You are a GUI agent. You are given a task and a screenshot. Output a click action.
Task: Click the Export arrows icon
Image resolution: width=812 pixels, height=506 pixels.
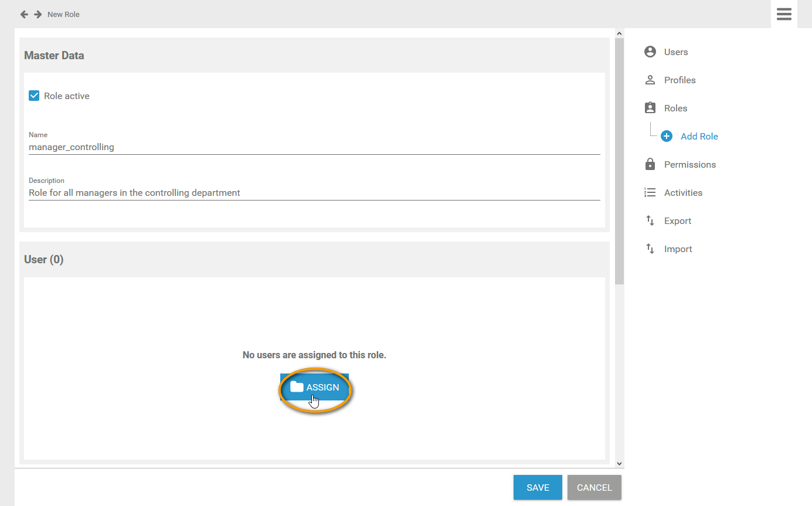click(x=650, y=220)
